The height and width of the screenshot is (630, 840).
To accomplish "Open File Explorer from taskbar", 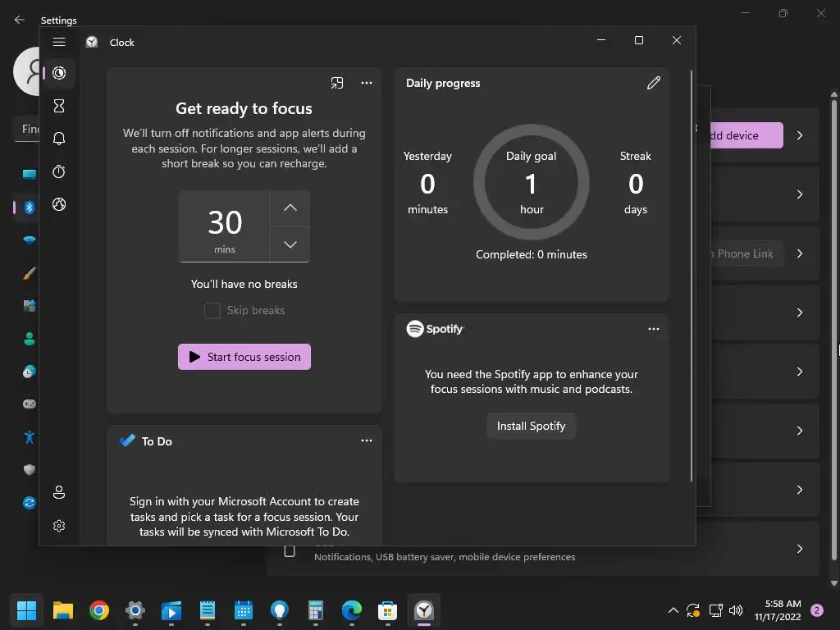I will tap(62, 610).
